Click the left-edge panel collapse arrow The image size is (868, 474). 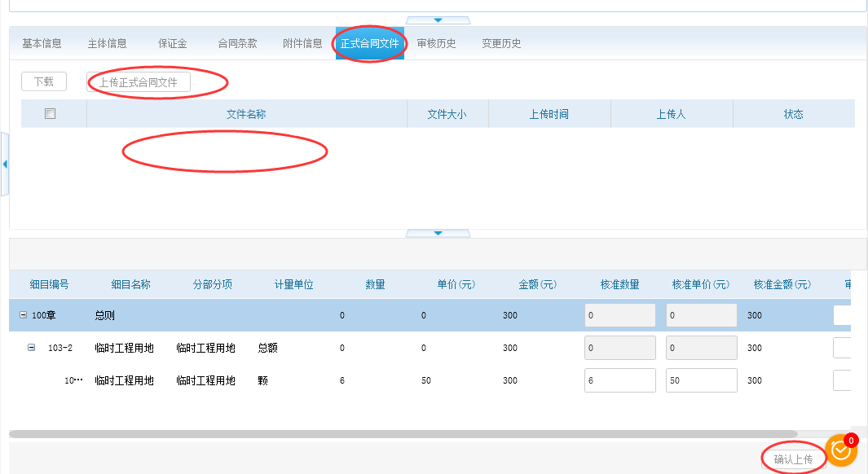pos(5,165)
